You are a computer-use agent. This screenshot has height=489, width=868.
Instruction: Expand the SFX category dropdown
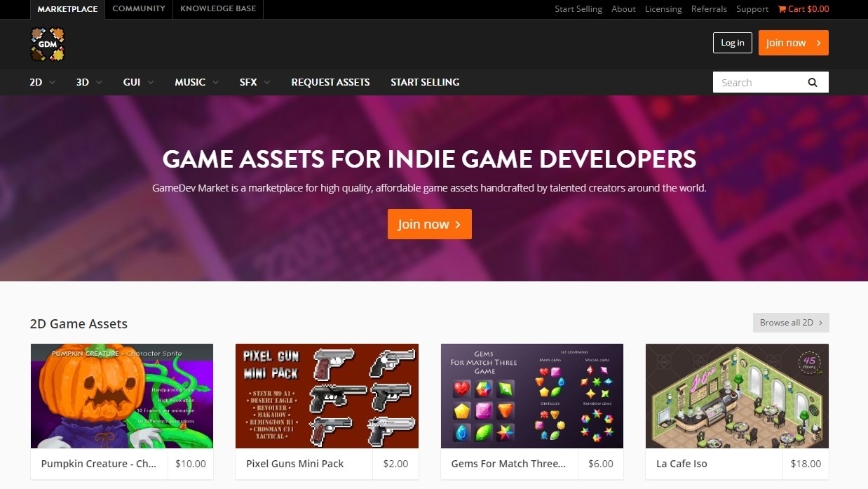tap(255, 82)
